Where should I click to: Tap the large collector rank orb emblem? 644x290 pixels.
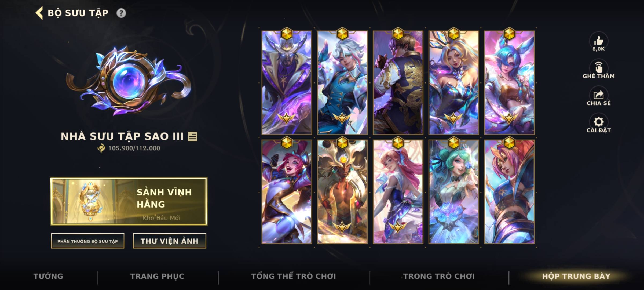tap(128, 81)
